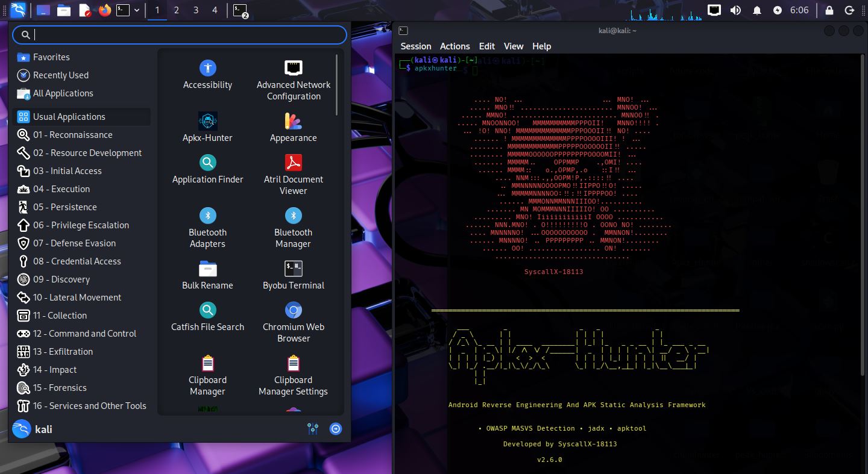Image resolution: width=868 pixels, height=474 pixels.
Task: Click the application list scrollbar
Action: 337,85
